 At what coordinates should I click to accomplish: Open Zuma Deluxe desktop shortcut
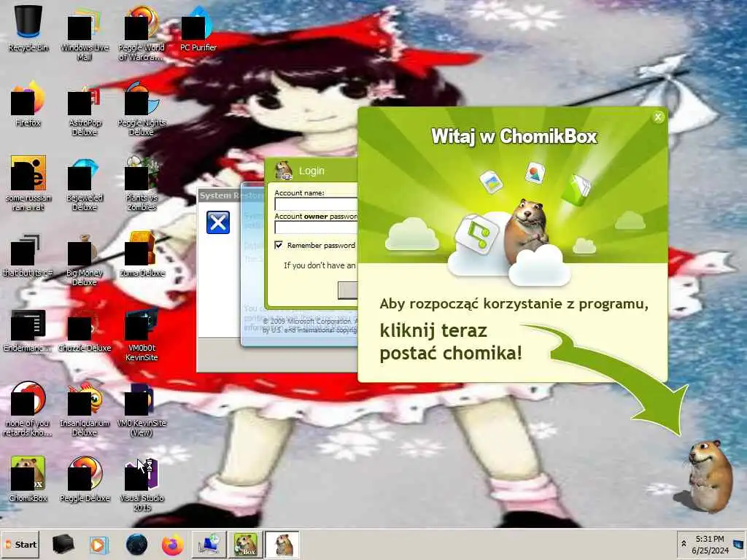142,254
